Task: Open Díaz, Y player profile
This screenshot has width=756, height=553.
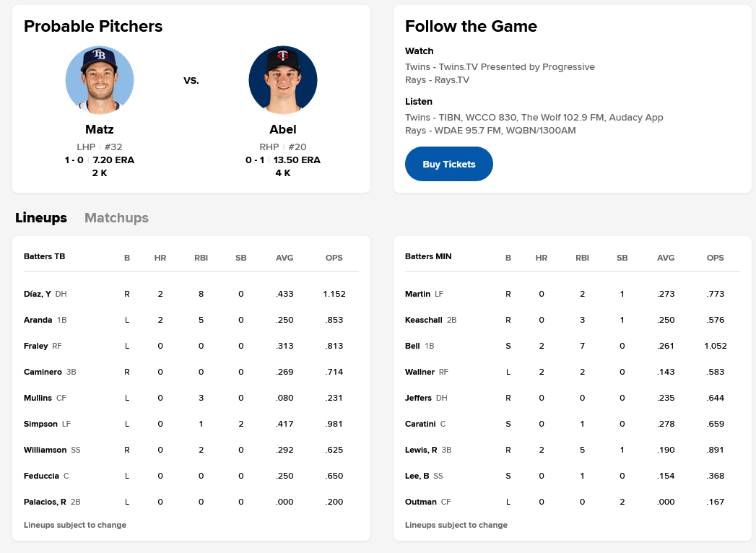Action: [x=38, y=294]
